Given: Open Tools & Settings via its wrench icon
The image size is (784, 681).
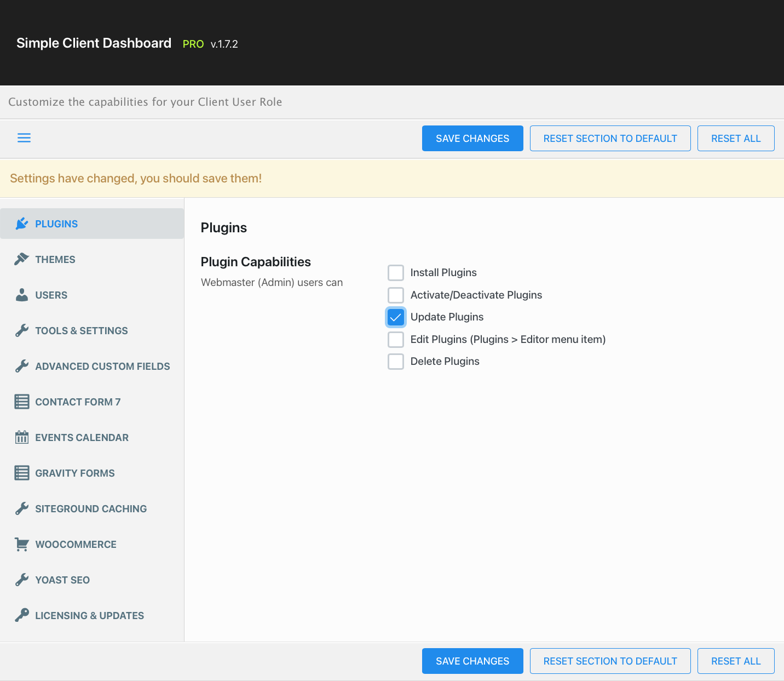Looking at the screenshot, I should click(x=22, y=330).
